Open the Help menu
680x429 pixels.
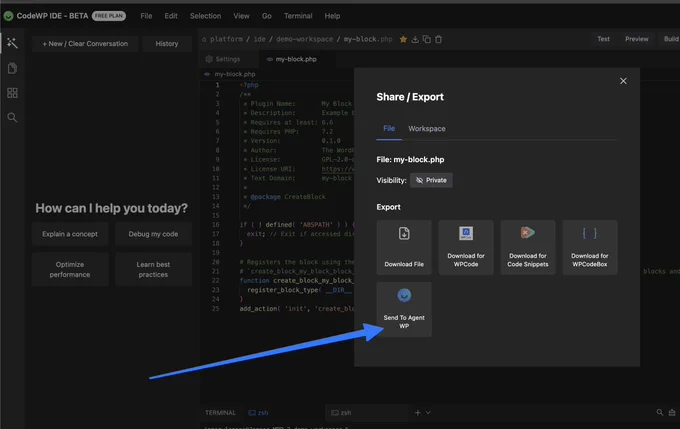point(332,16)
